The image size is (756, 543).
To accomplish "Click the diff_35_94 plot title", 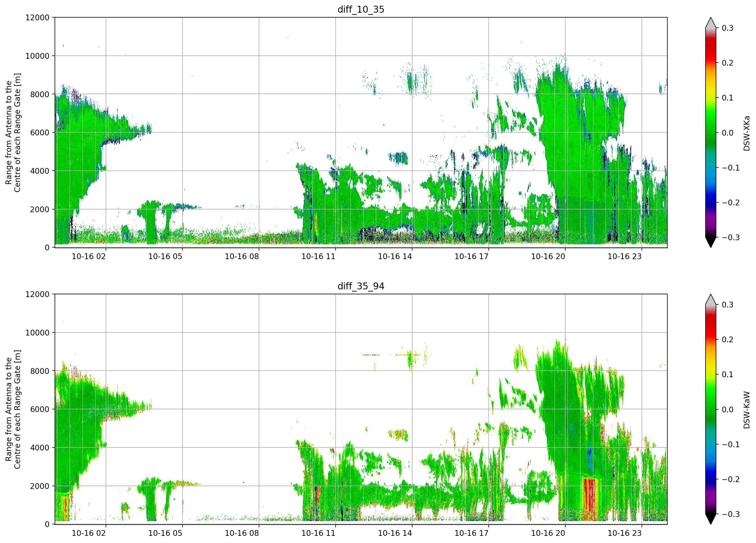I will click(361, 286).
